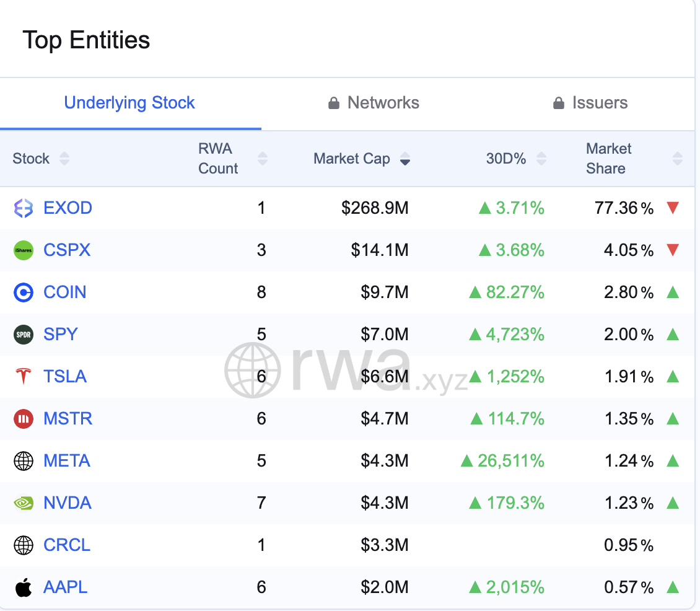Click the CRCL globe icon
Image resolution: width=700 pixels, height=611 pixels.
tap(23, 545)
